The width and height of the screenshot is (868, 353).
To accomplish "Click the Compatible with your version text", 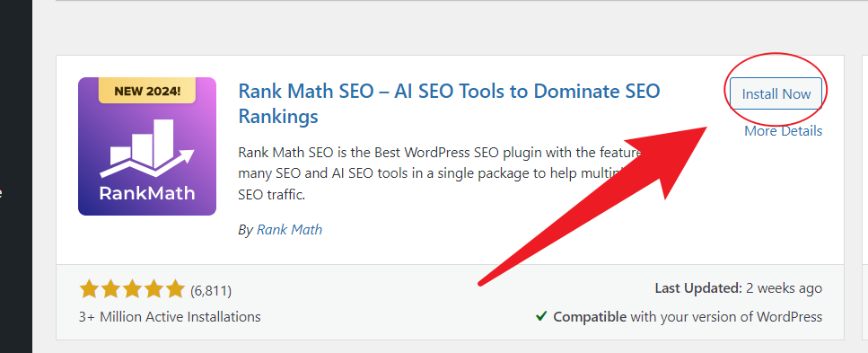I will click(x=688, y=317).
